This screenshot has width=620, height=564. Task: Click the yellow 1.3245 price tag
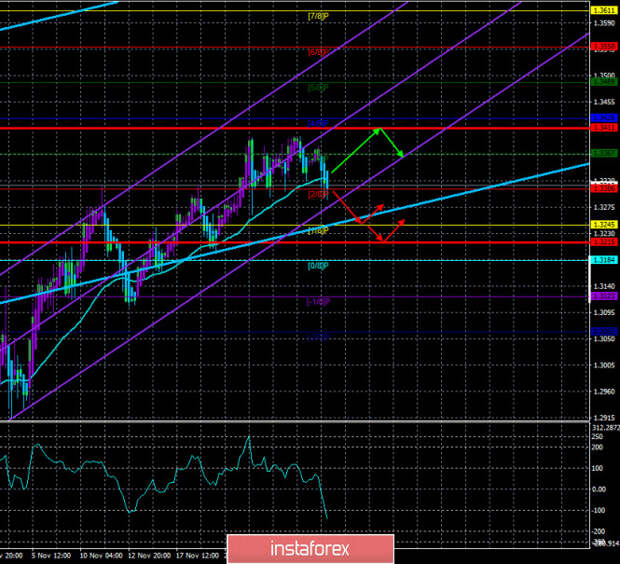(604, 225)
